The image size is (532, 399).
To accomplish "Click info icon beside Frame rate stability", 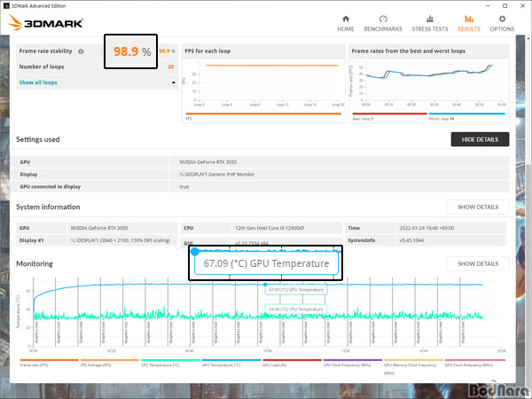I will [x=81, y=51].
